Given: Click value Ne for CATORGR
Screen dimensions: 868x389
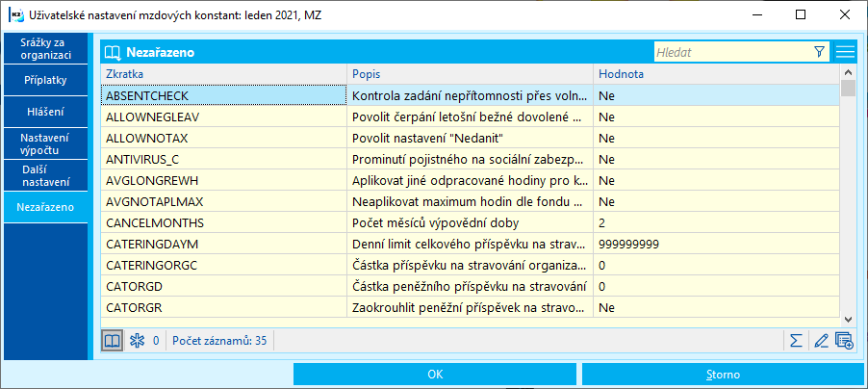Looking at the screenshot, I should (606, 308).
